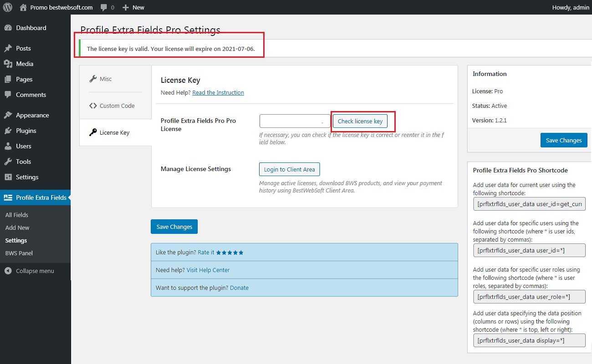Viewport: 592px width, 364px height.
Task: Click the Dashboard gauge icon
Action: tap(8, 28)
